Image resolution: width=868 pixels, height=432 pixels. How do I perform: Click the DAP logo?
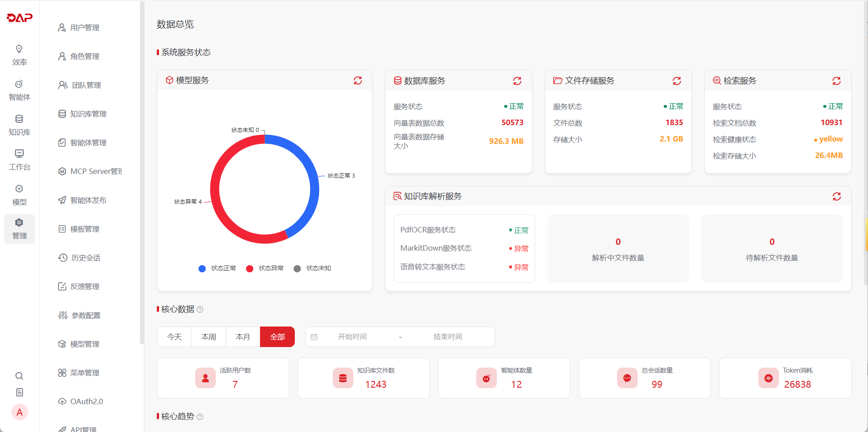pos(20,18)
